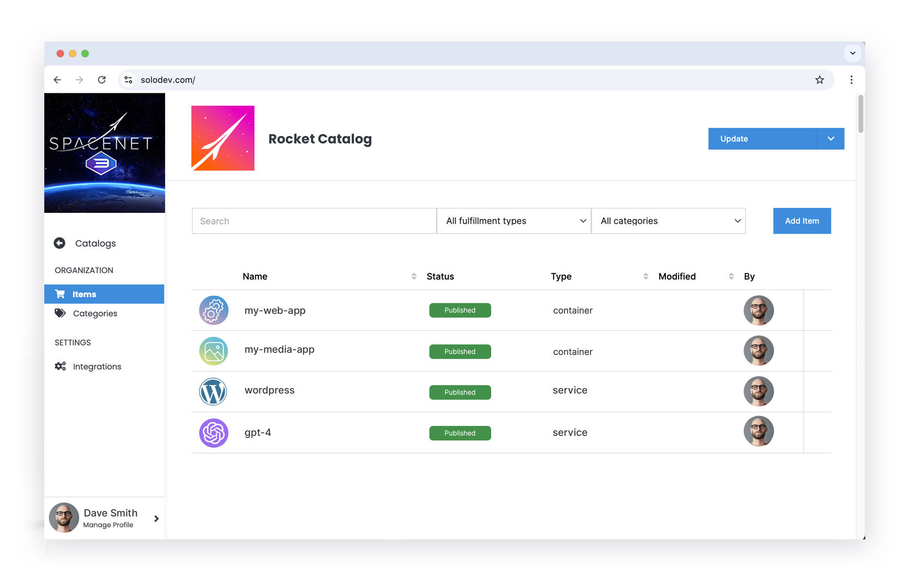Open the All categories dropdown
The height and width of the screenshot is (588, 914).
[668, 221]
